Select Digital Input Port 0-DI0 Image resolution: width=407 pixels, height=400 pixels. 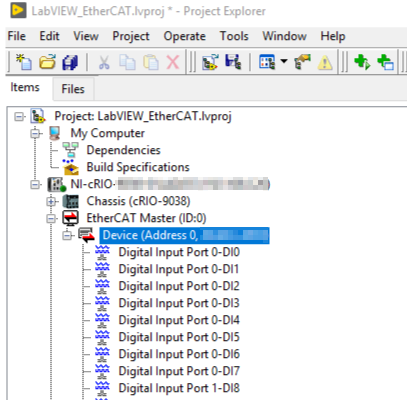179,252
